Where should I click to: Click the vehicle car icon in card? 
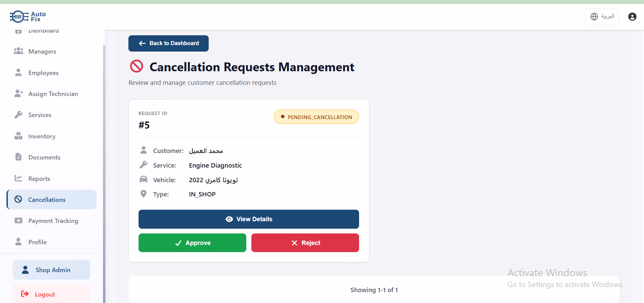pyautogui.click(x=144, y=179)
